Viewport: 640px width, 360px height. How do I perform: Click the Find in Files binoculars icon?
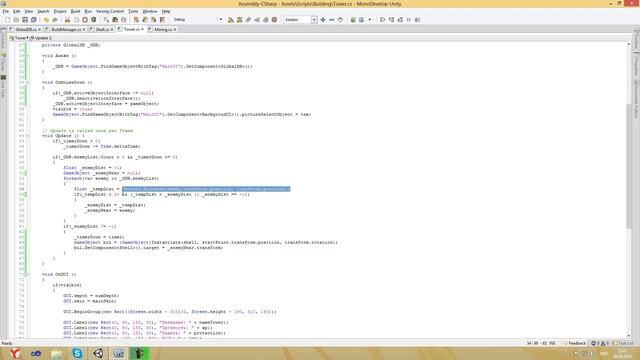[115, 20]
